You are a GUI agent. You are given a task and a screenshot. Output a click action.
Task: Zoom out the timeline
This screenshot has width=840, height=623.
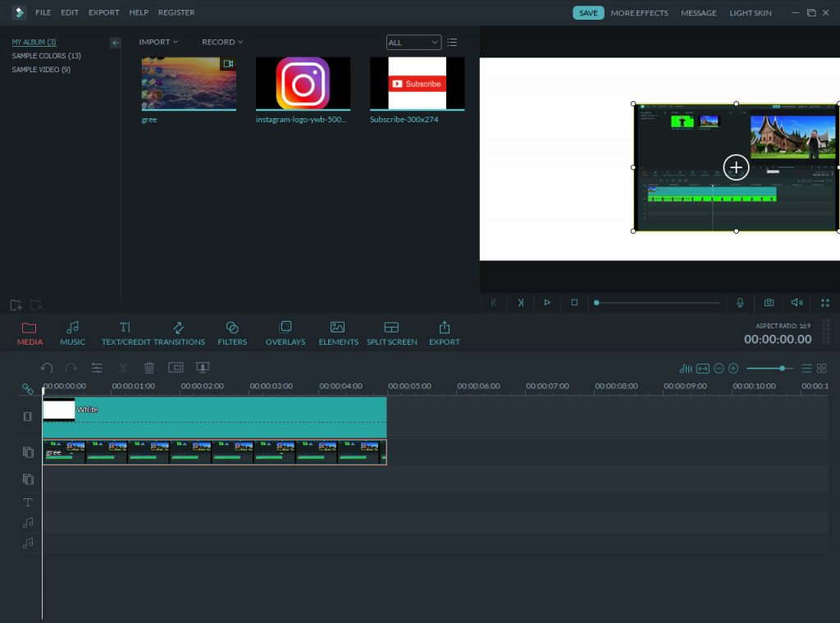click(719, 369)
